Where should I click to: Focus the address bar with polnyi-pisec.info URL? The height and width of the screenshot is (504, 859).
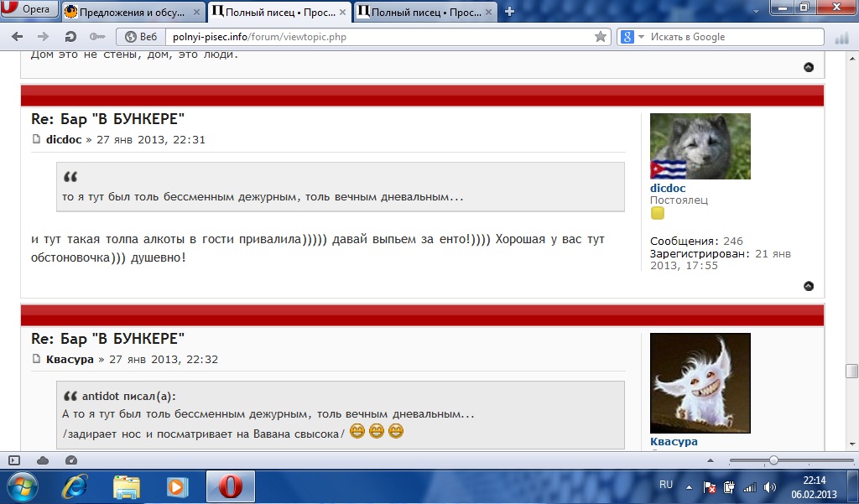coord(381,37)
